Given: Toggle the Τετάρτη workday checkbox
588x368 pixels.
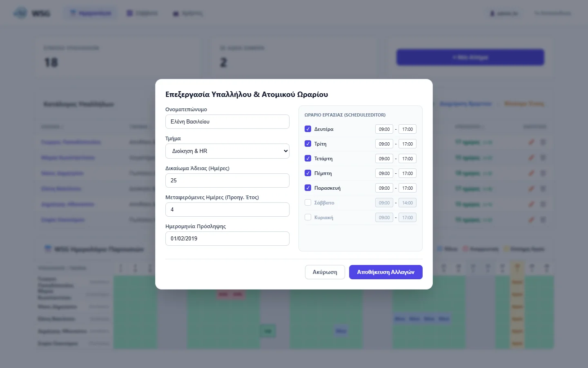Looking at the screenshot, I should pyautogui.click(x=308, y=158).
